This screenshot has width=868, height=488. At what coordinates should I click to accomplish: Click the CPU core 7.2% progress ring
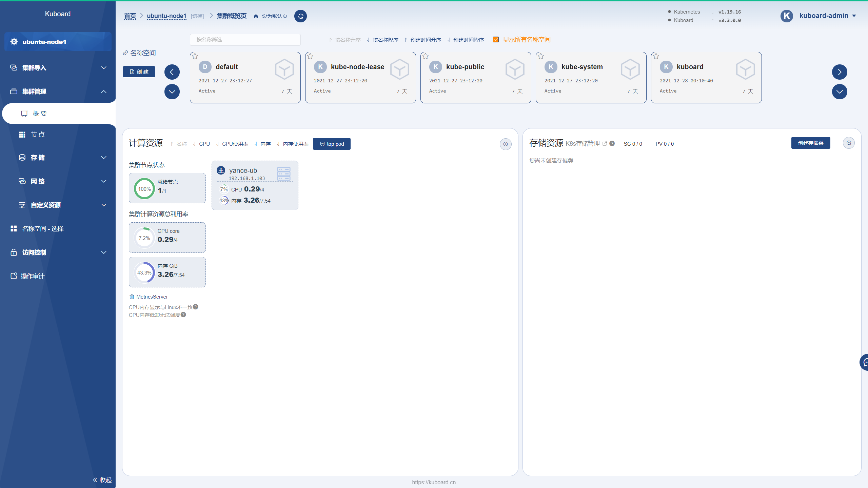tap(144, 238)
